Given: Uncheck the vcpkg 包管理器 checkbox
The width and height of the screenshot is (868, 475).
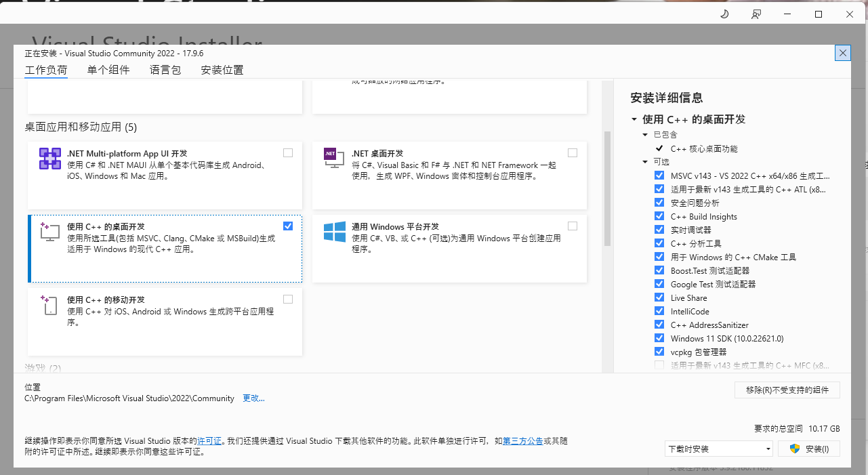Looking at the screenshot, I should coord(659,352).
